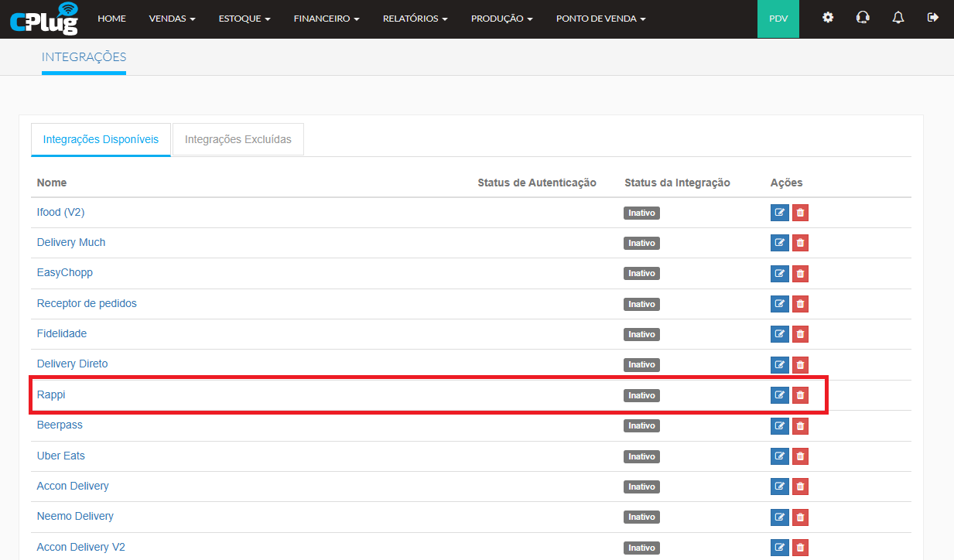Click the Integrações page heading tab

(84, 57)
